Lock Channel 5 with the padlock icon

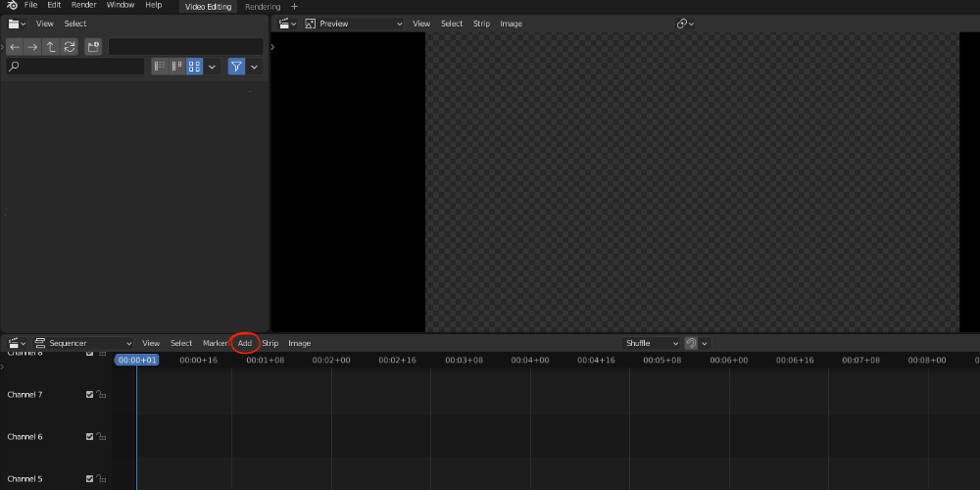[x=101, y=479]
